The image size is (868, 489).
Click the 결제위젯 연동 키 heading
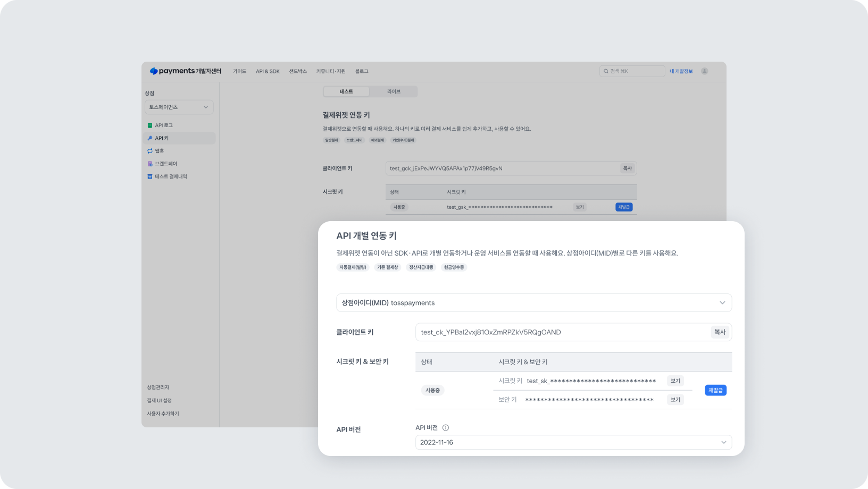(346, 115)
